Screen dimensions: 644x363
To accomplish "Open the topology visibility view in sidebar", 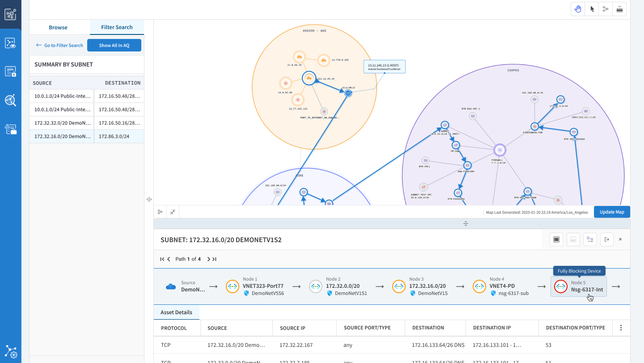I will tap(11, 43).
